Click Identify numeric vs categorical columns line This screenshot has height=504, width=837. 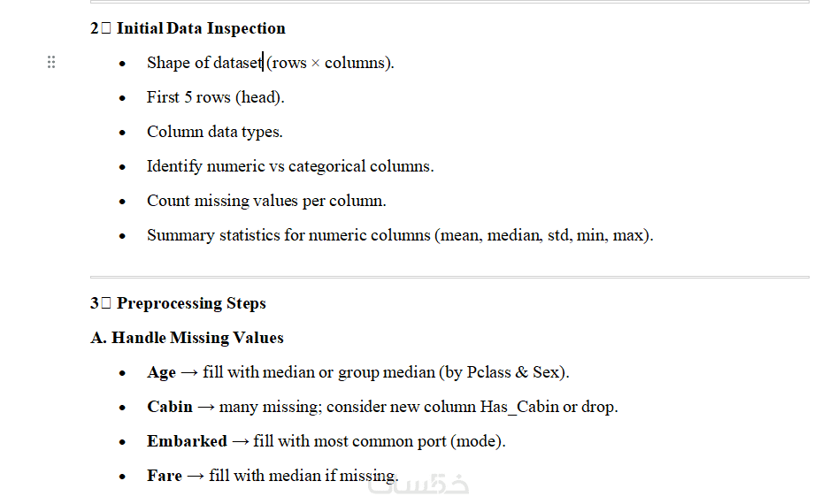click(x=290, y=166)
